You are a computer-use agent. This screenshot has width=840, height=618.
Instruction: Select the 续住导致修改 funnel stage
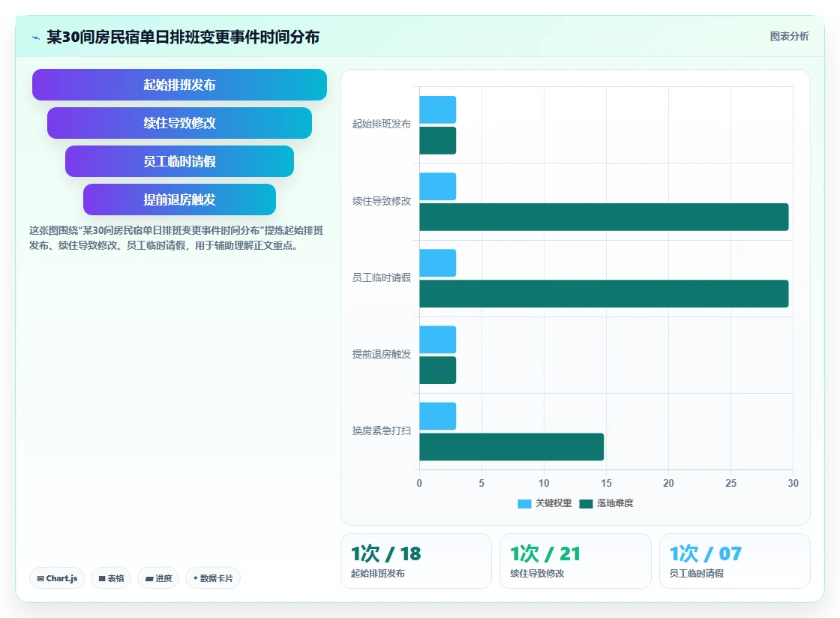point(179,123)
